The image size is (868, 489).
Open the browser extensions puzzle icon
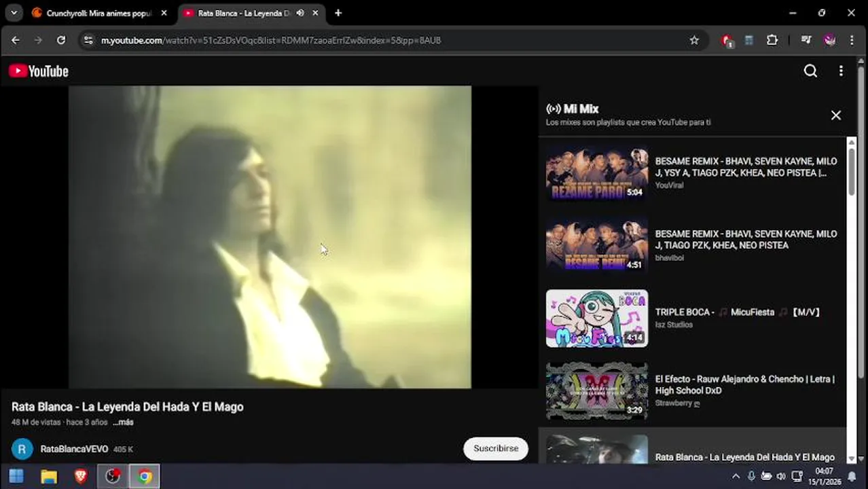pyautogui.click(x=772, y=40)
